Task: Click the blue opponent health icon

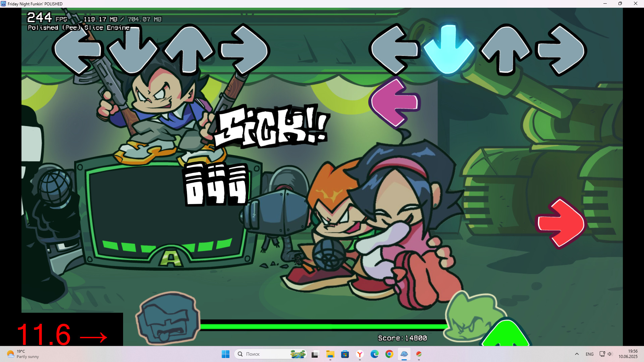Action: click(x=168, y=318)
